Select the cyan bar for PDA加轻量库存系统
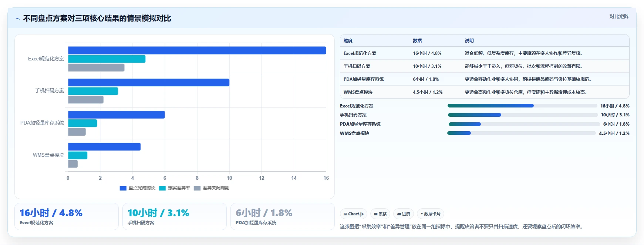 (82, 123)
